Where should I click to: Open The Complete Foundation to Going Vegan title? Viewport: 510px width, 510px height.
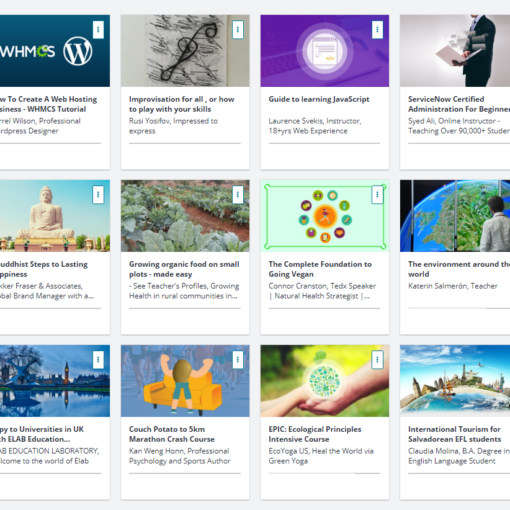click(x=320, y=269)
